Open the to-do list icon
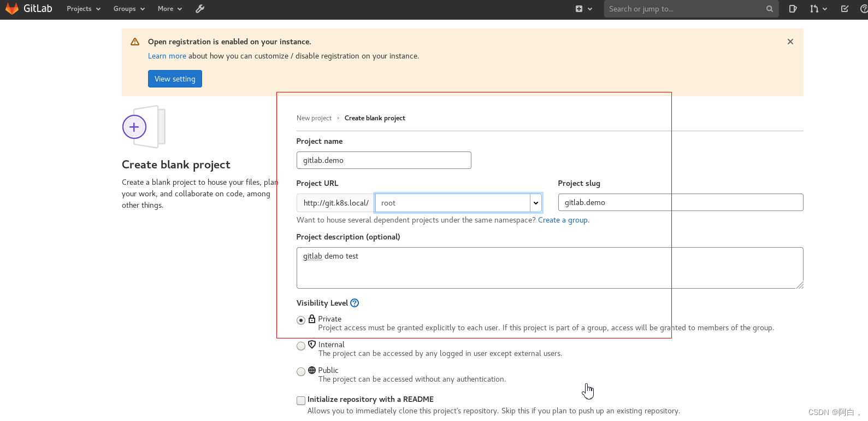The height and width of the screenshot is (421, 868). (x=845, y=9)
